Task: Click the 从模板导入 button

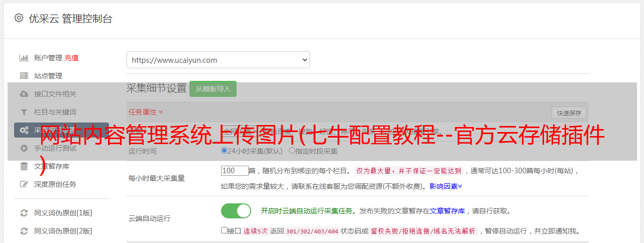Action: click(x=213, y=89)
